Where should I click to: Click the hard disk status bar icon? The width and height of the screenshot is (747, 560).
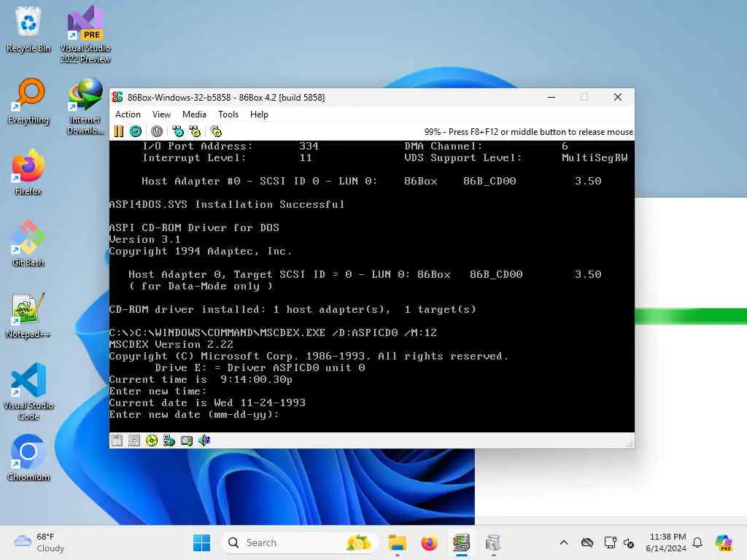(187, 440)
